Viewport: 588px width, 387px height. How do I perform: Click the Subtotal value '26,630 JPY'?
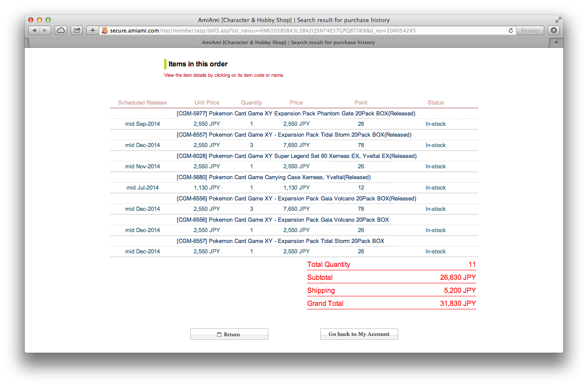point(458,278)
